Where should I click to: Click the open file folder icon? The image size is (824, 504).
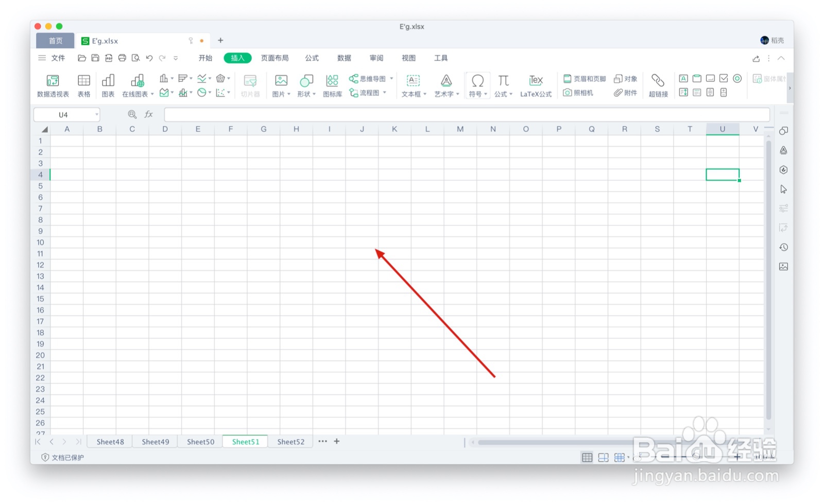[x=82, y=58]
